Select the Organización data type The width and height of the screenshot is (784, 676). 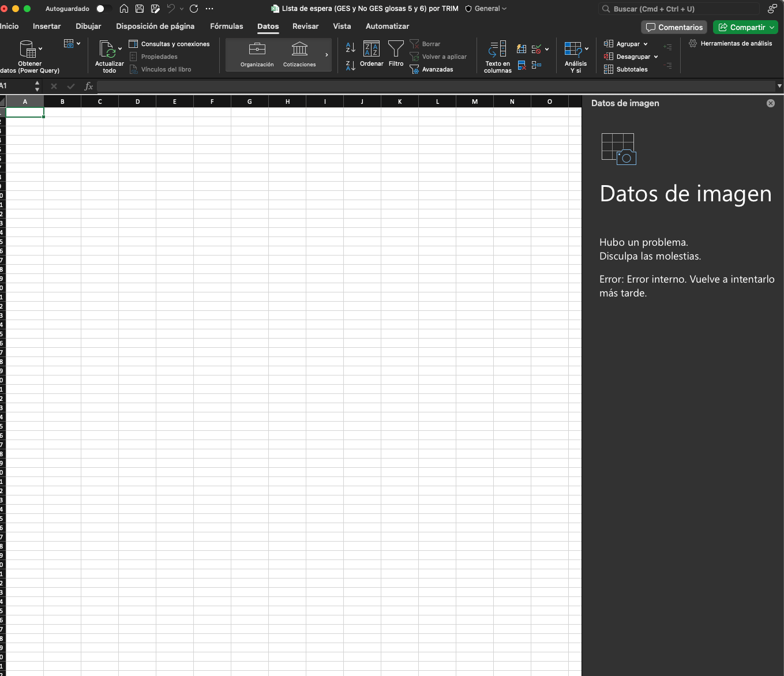(257, 55)
